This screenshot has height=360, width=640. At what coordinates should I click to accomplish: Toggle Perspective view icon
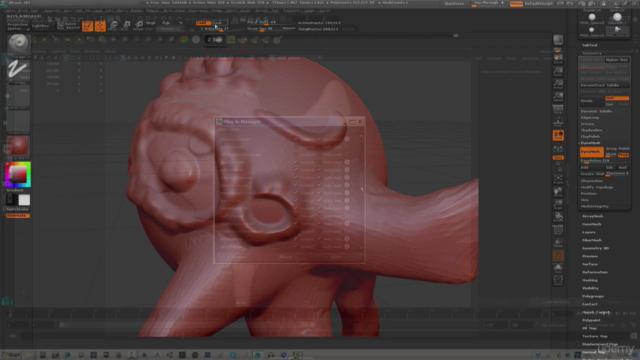[x=558, y=109]
